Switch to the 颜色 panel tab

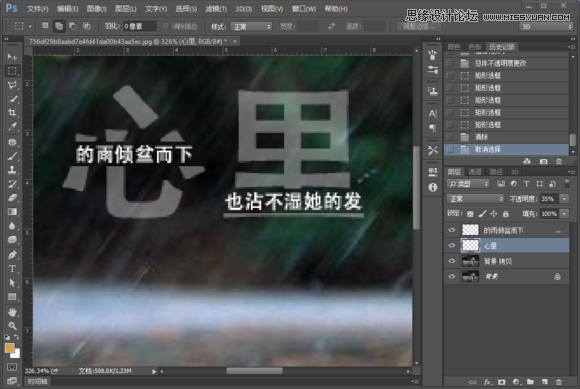(x=454, y=47)
